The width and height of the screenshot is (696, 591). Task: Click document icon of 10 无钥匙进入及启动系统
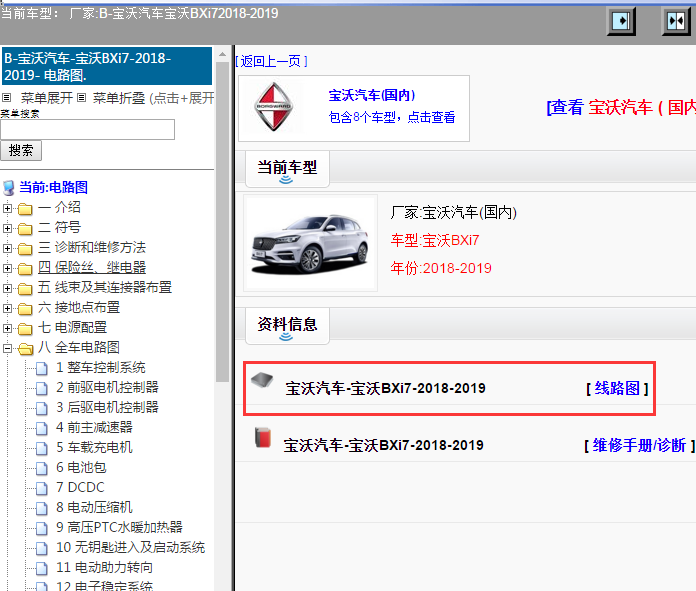pyautogui.click(x=42, y=548)
